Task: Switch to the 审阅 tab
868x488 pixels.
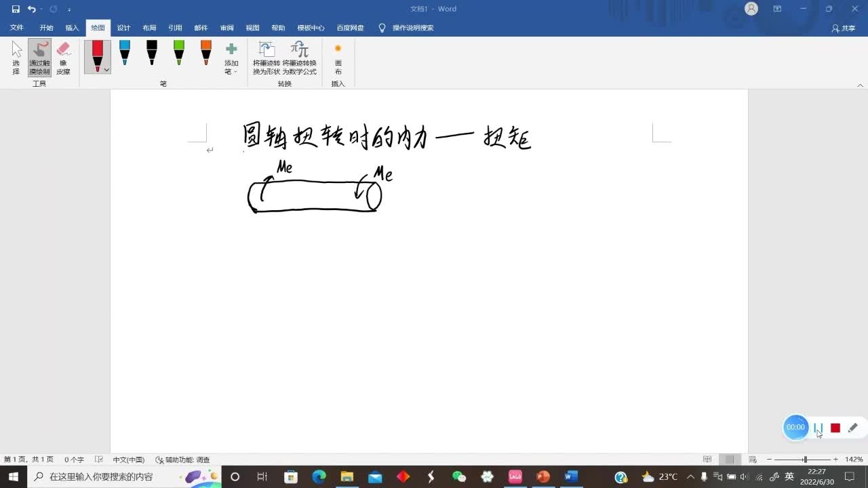Action: 226,28
